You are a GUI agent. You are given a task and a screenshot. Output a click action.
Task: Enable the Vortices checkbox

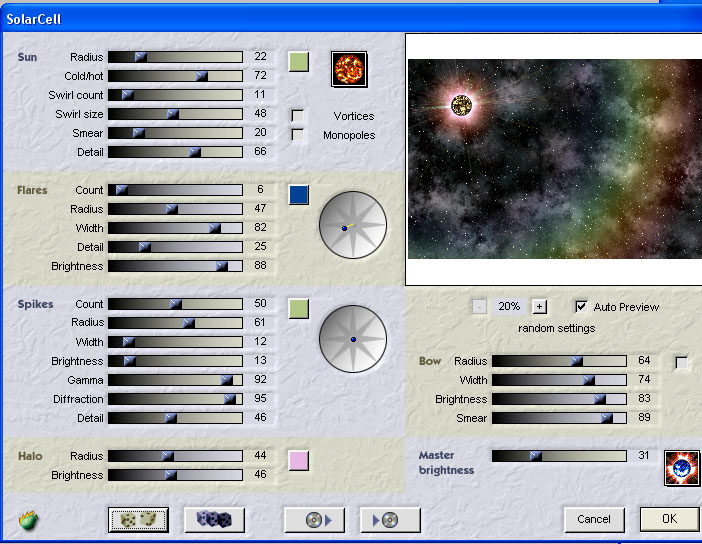pyautogui.click(x=298, y=116)
